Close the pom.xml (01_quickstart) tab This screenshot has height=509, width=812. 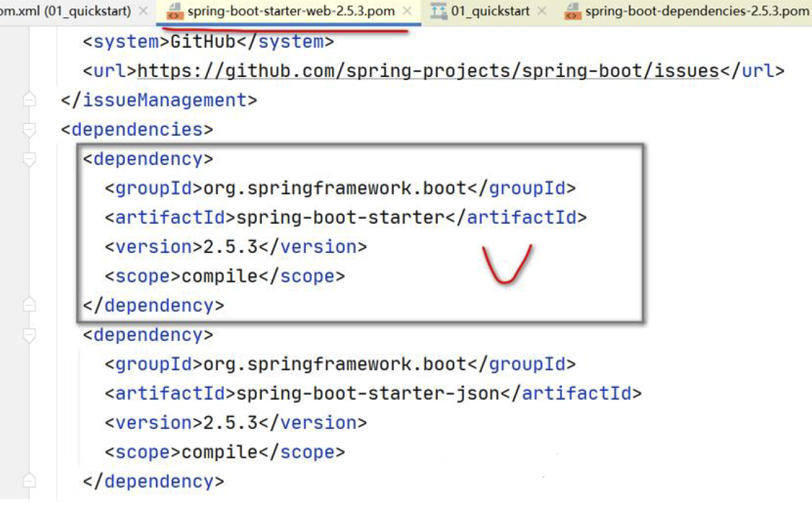point(143,12)
